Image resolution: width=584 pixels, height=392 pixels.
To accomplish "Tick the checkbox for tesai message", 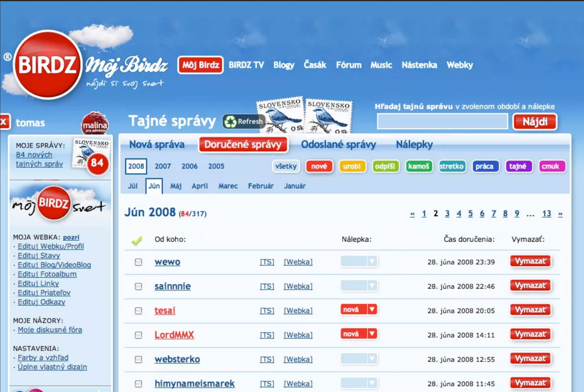I will click(x=138, y=311).
